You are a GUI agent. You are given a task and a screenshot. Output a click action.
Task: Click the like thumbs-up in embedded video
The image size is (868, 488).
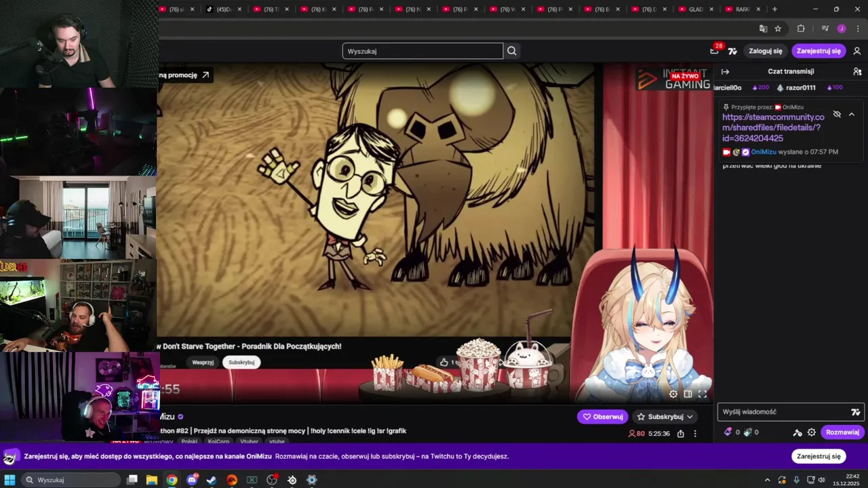(444, 363)
